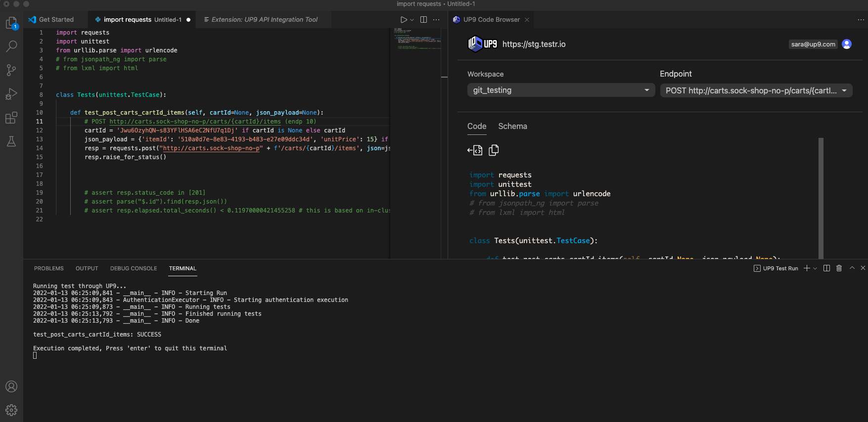The width and height of the screenshot is (868, 422).
Task: Open the PROBLEMS panel tab
Action: click(x=49, y=268)
